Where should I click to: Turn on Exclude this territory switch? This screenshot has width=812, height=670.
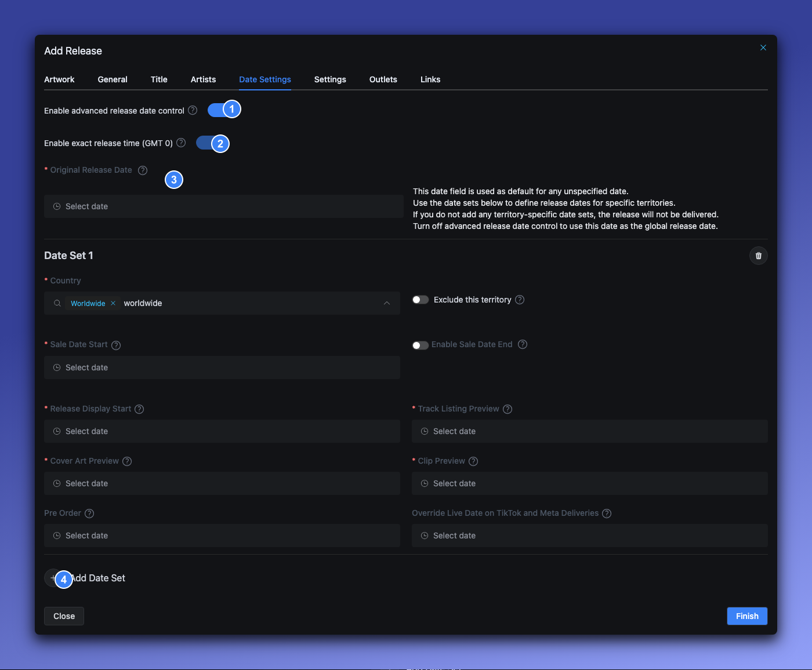[420, 300]
